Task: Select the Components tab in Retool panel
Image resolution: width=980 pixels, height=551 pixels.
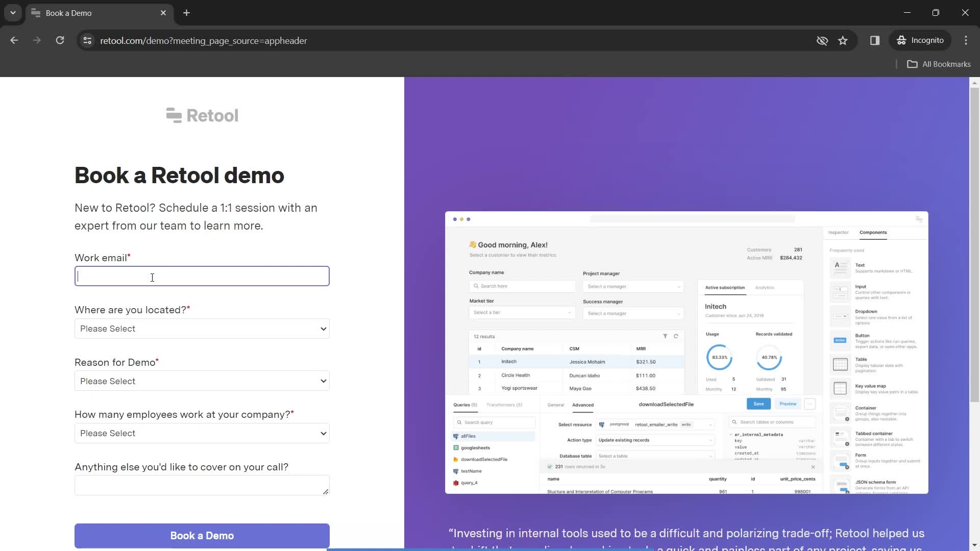Action: point(874,232)
